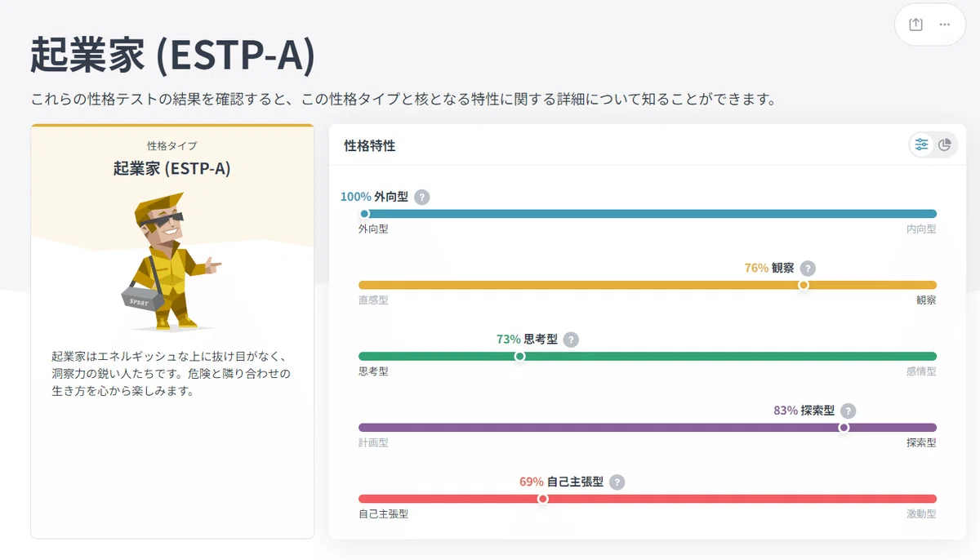Click the 性格特性 panel heading

coord(370,145)
